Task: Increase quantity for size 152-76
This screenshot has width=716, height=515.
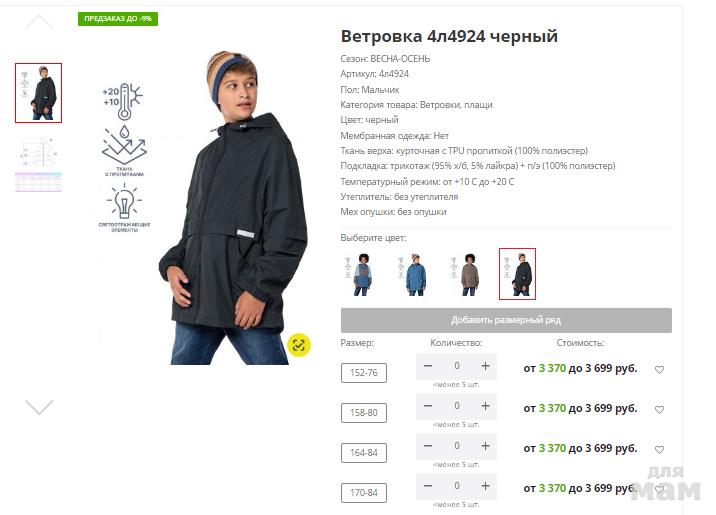Action: click(485, 366)
